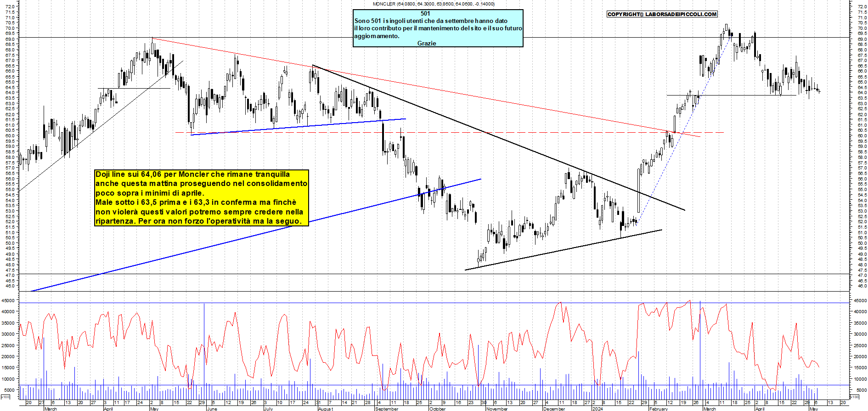Click the "2024" year label on the time axis

pos(597,409)
